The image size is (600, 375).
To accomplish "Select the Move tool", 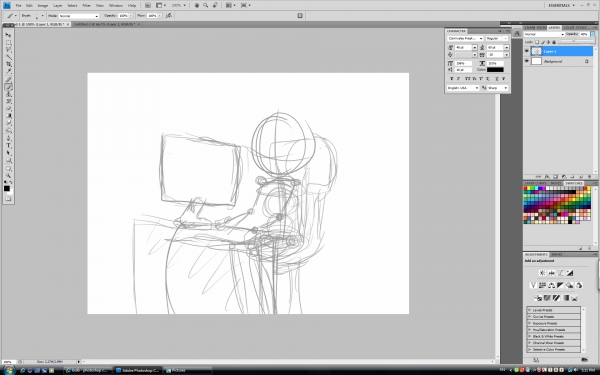I will pos(8,35).
